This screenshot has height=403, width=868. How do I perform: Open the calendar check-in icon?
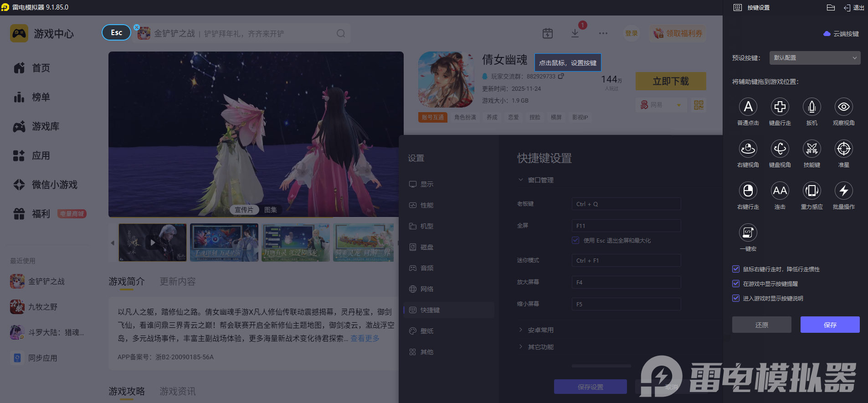pyautogui.click(x=548, y=33)
